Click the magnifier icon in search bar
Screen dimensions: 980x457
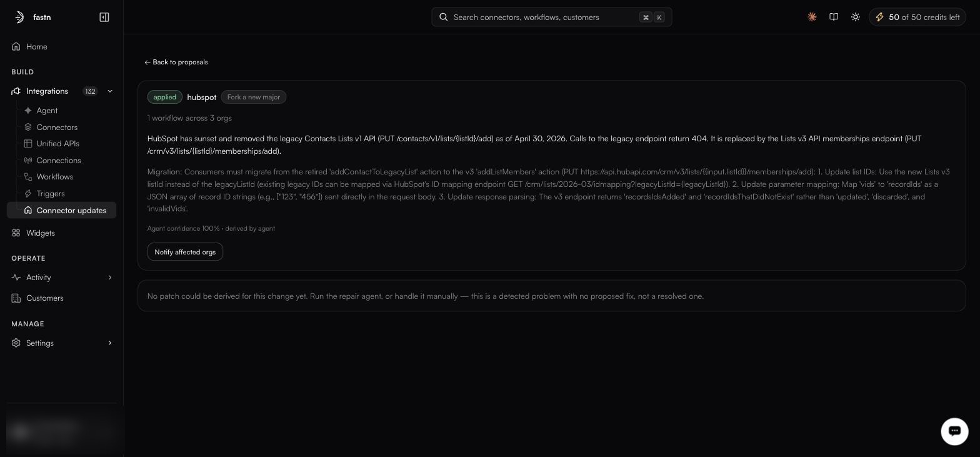[444, 18]
